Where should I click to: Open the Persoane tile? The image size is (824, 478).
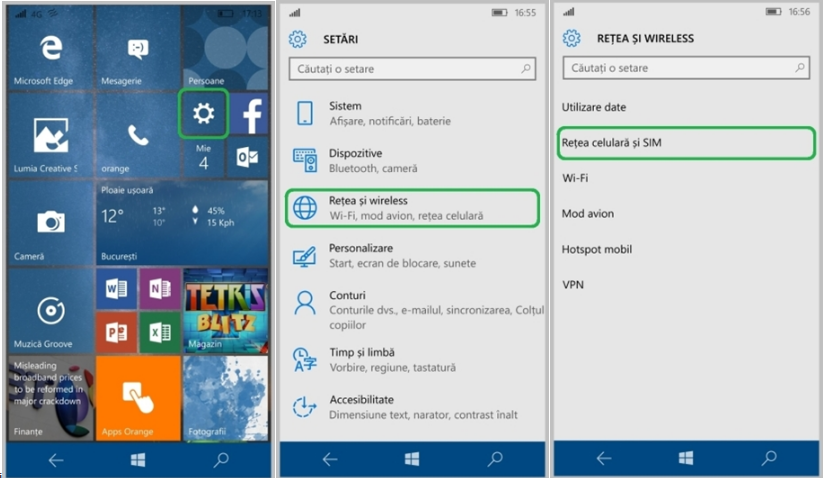pos(225,49)
